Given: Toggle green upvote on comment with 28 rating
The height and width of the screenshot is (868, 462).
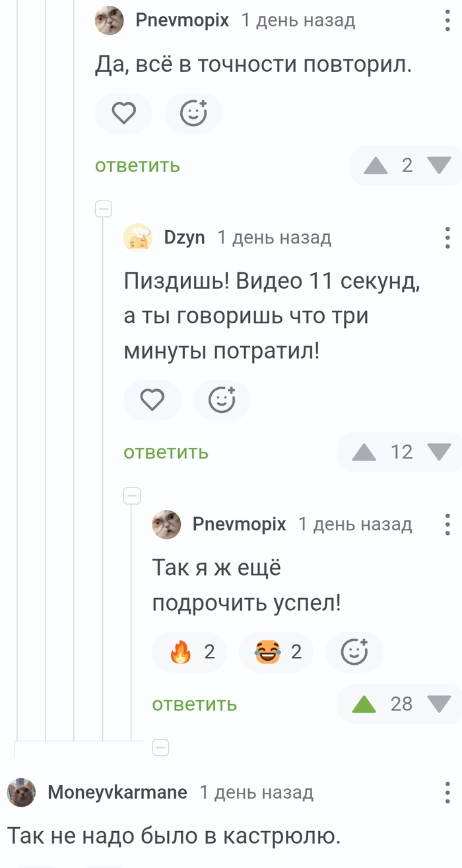Looking at the screenshot, I should tap(364, 704).
